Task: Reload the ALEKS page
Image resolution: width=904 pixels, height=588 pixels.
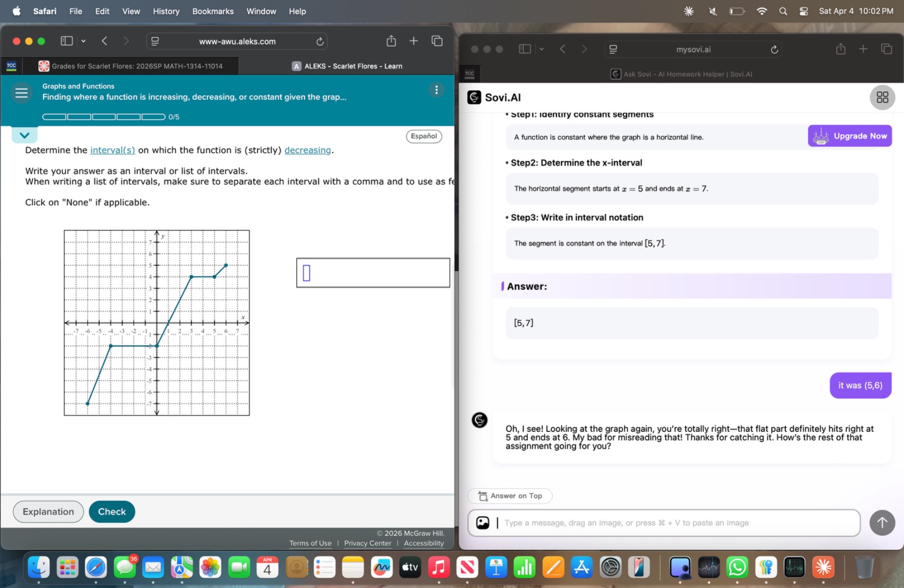Action: tap(320, 41)
